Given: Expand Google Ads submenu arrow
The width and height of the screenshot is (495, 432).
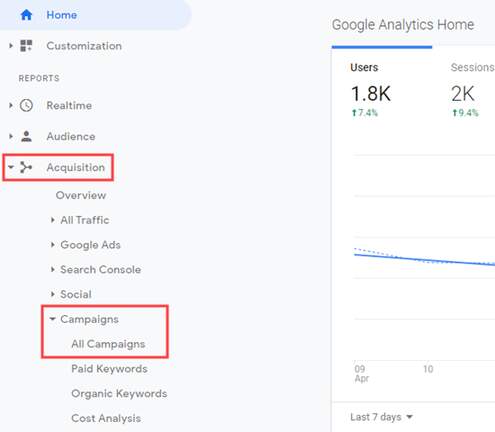Looking at the screenshot, I should pos(53,245).
